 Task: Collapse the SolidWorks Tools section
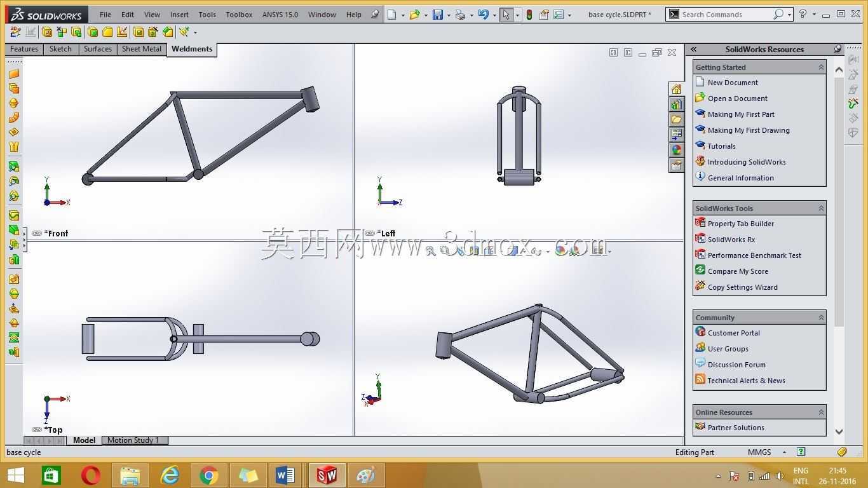[x=820, y=208]
